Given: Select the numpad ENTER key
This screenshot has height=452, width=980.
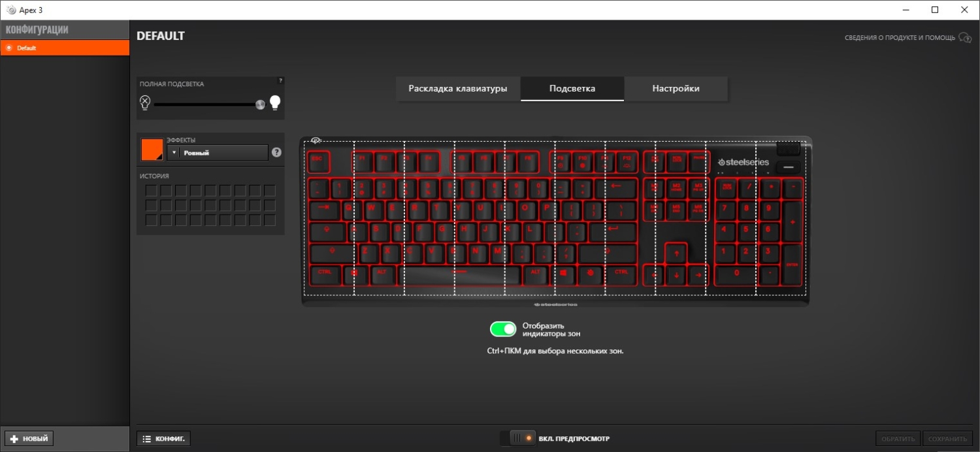Looking at the screenshot, I should point(792,264).
